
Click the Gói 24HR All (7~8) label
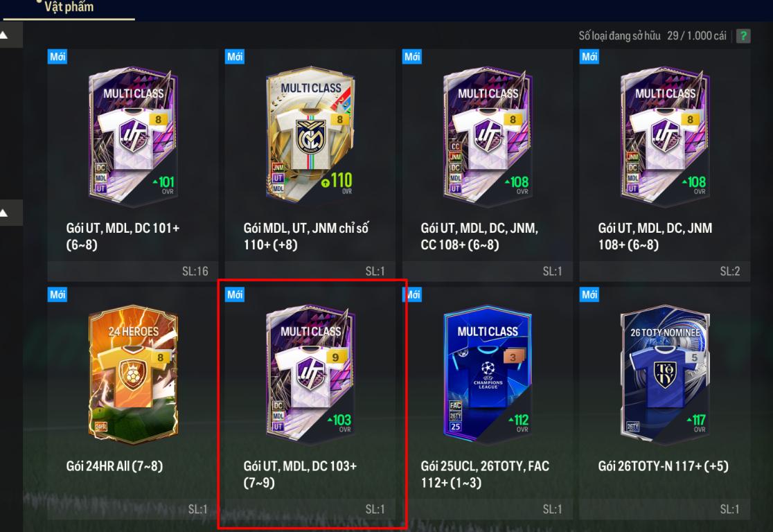coord(114,466)
